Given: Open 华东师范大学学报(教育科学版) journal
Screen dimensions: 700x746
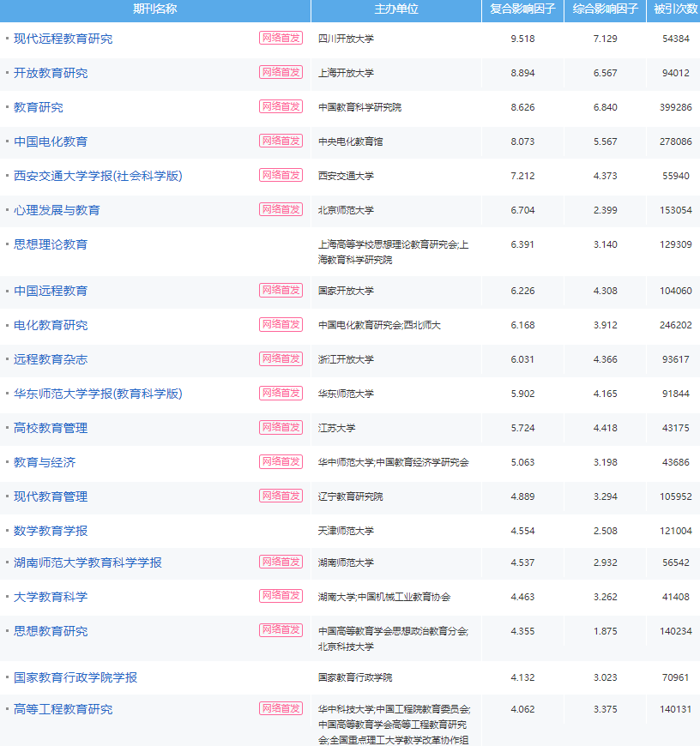Looking at the screenshot, I should click(x=98, y=394).
